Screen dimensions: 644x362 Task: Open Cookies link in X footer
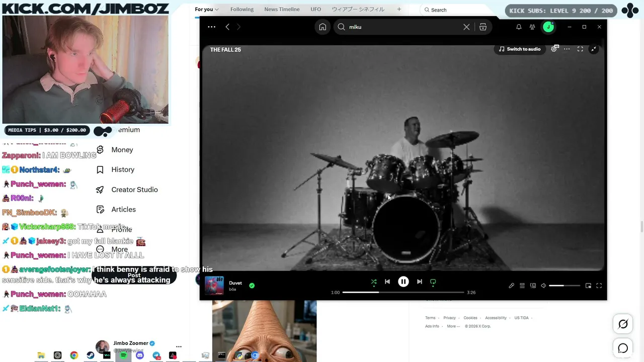coord(470,318)
